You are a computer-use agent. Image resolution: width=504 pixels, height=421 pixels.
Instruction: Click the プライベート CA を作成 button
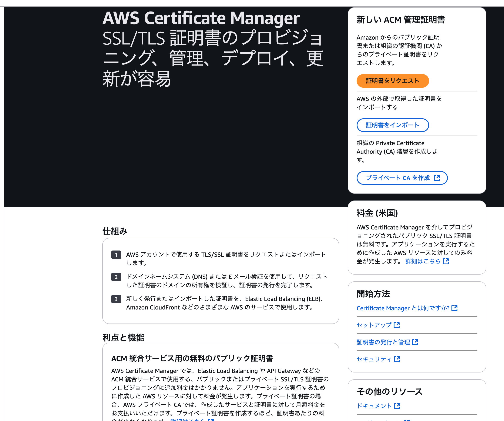pyautogui.click(x=402, y=178)
